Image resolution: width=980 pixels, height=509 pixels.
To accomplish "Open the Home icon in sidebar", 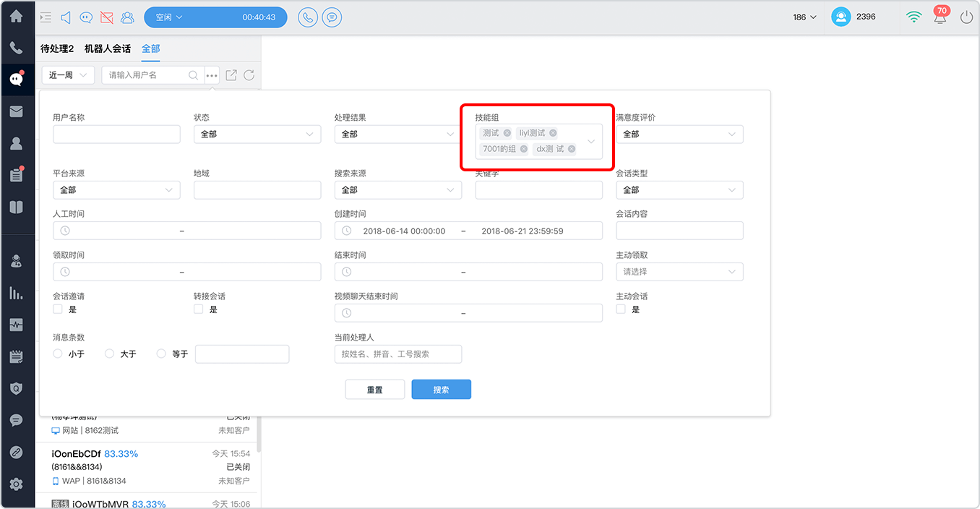I will coord(16,16).
